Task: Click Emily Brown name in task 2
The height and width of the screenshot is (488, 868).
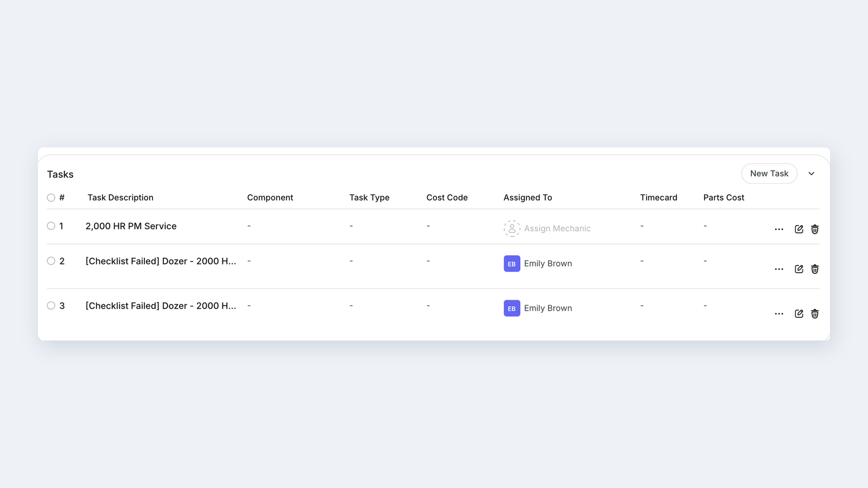Action: [548, 264]
